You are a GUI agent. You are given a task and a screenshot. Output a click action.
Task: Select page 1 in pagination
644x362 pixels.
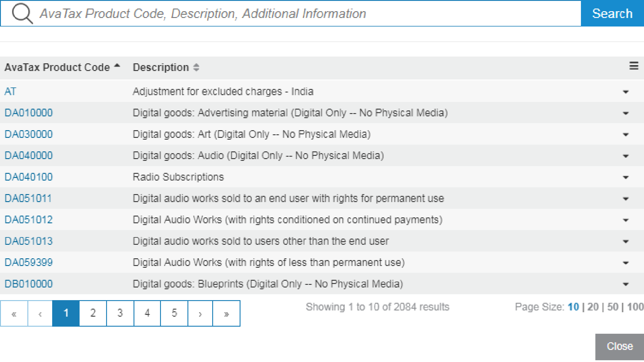point(66,313)
